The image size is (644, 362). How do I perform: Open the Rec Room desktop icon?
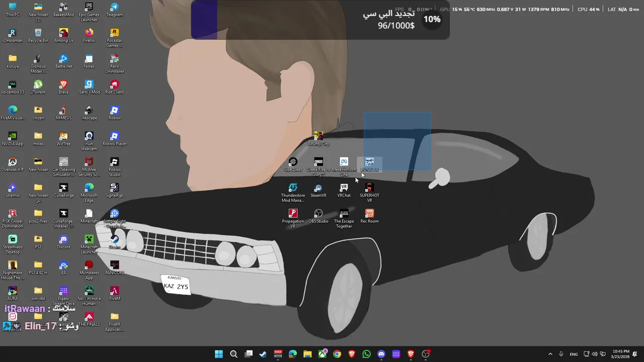369,216
